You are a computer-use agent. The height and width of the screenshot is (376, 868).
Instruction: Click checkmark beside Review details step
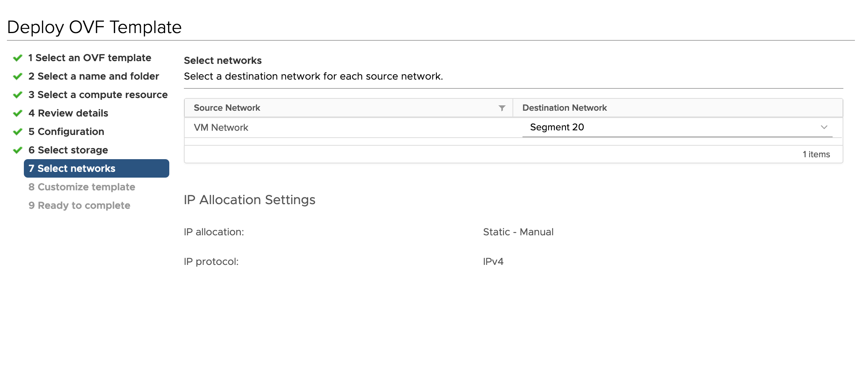(18, 113)
